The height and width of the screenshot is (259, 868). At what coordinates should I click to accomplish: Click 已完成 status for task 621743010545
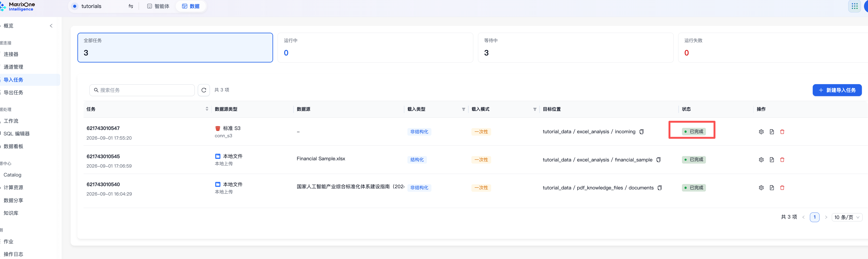point(694,160)
